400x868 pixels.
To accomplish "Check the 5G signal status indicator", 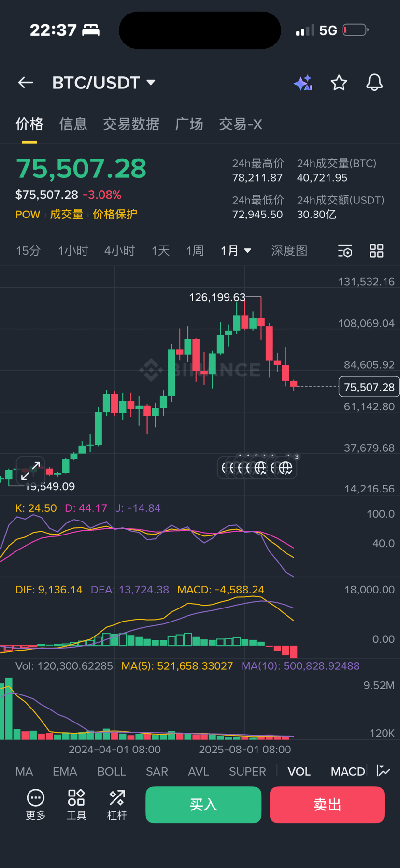I will [x=328, y=30].
